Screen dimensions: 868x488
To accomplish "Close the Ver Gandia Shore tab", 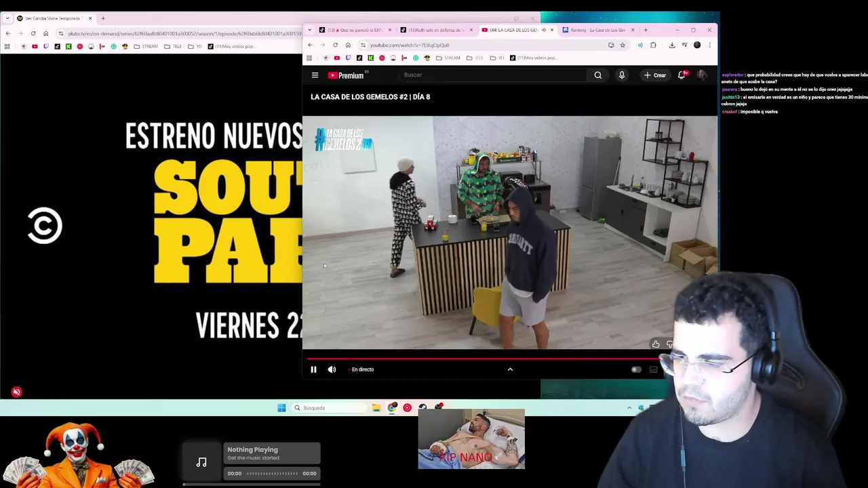I will (90, 18).
